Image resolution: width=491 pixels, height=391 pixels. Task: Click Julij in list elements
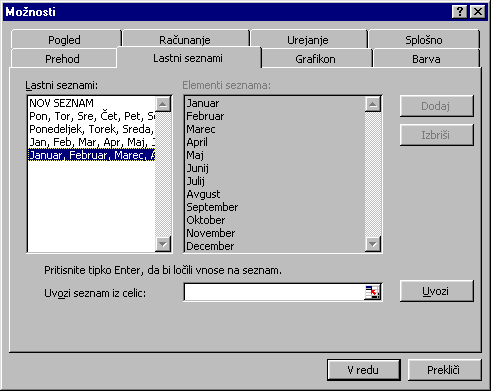(196, 181)
